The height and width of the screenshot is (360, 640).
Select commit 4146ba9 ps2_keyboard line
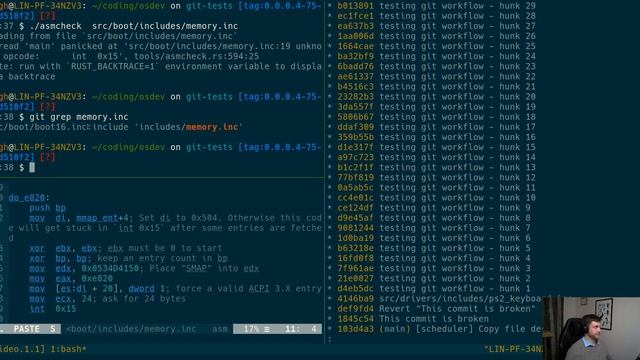pyautogui.click(x=440, y=298)
